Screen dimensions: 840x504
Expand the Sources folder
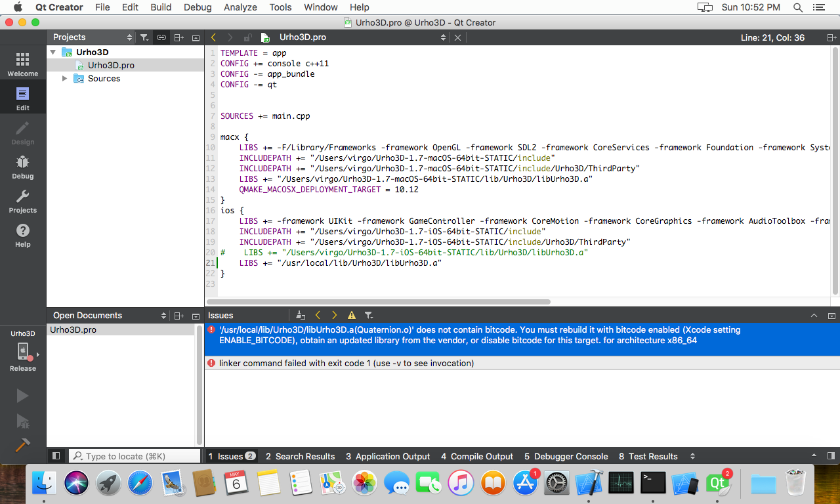pyautogui.click(x=64, y=78)
